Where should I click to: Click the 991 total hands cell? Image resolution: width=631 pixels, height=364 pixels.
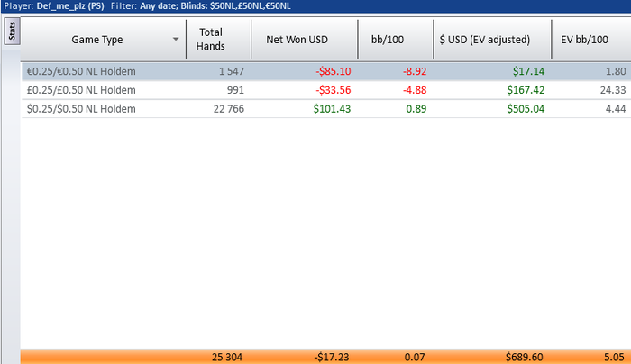coord(235,90)
